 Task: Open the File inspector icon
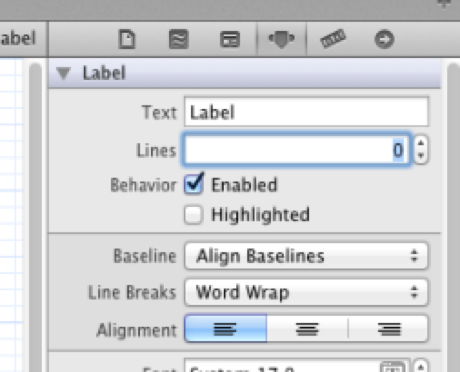click(127, 39)
